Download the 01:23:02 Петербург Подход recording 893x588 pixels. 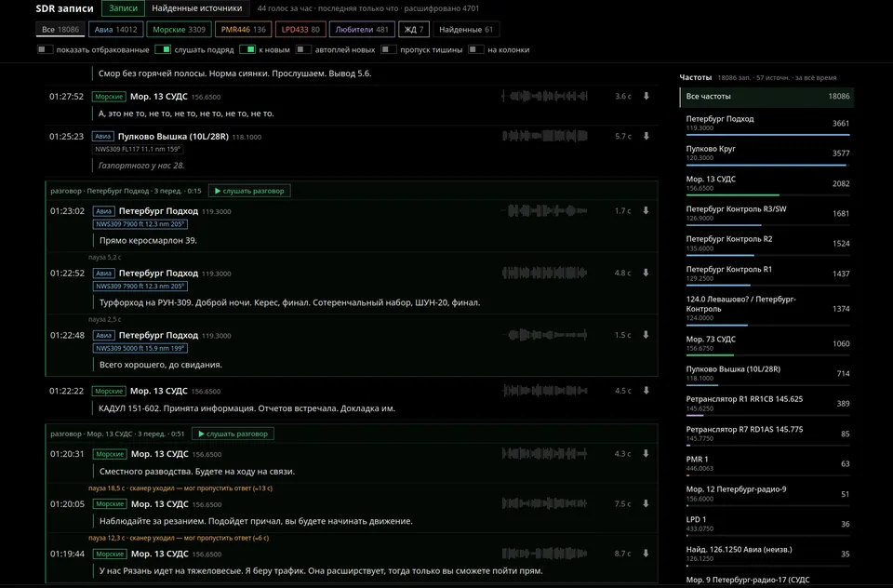click(x=646, y=211)
